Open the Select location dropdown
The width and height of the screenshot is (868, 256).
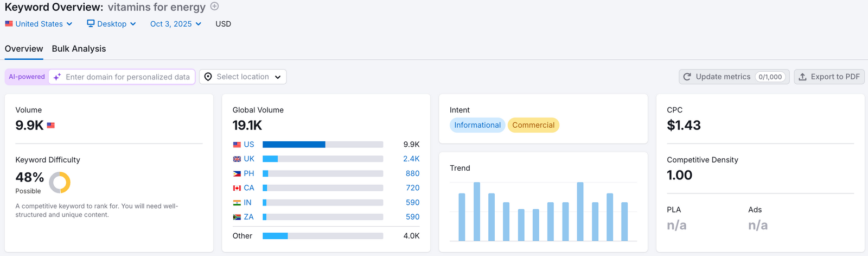tap(242, 77)
